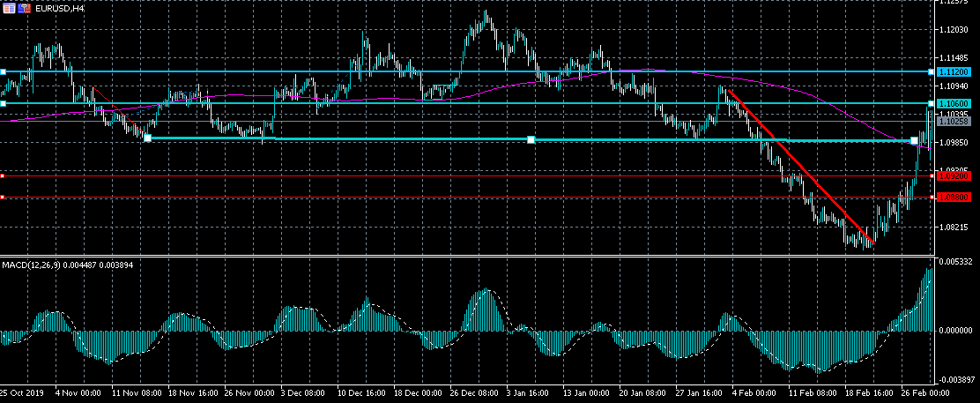Click the 1.08215 price axis value
The width and height of the screenshot is (980, 403).
954,228
